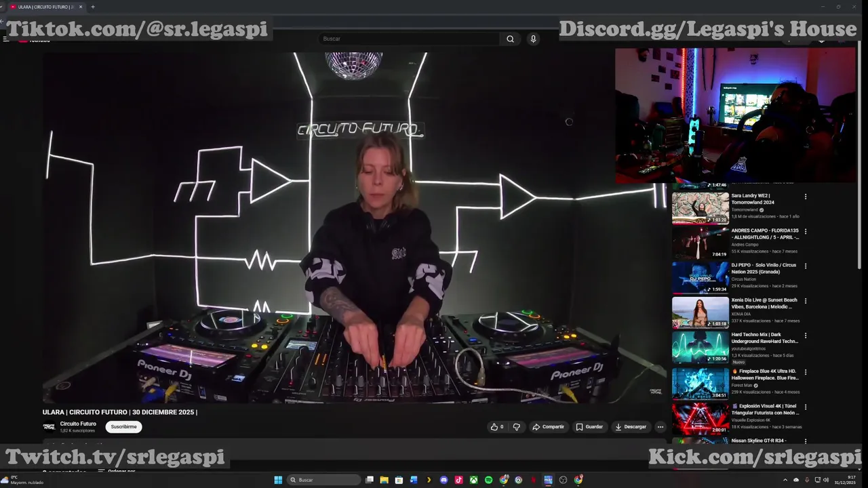This screenshot has height=488, width=868.
Task: Open the Ordenar por comments sort dropdown
Action: 117,471
